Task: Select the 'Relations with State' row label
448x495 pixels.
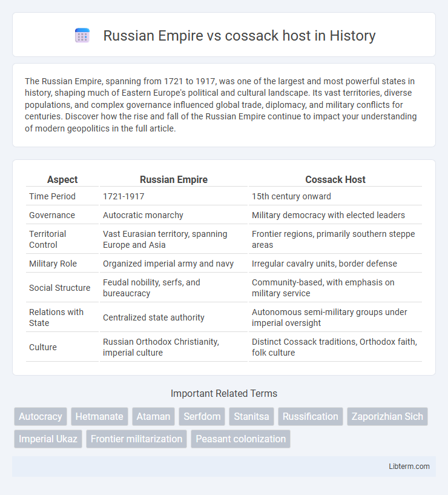Action: 56,317
